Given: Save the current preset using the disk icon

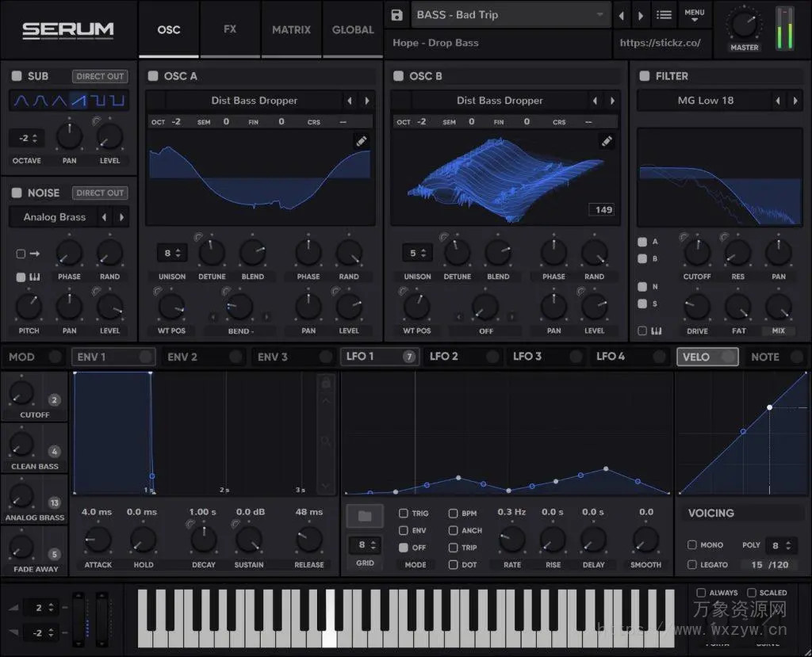Looking at the screenshot, I should pyautogui.click(x=395, y=14).
